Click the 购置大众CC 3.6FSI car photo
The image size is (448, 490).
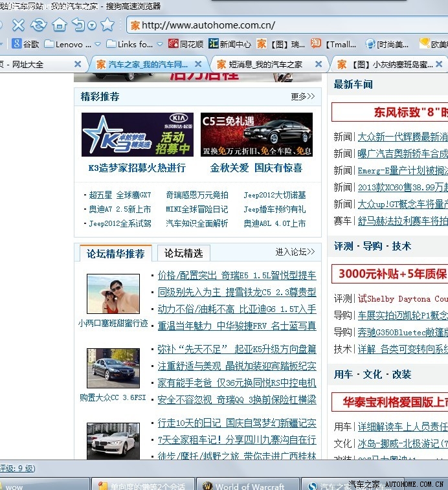[x=113, y=368]
